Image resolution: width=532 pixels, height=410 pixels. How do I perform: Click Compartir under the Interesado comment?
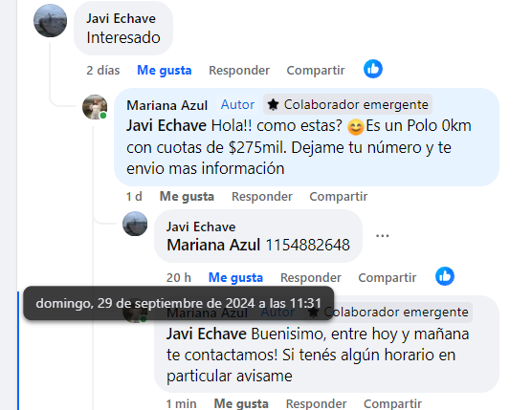click(316, 70)
